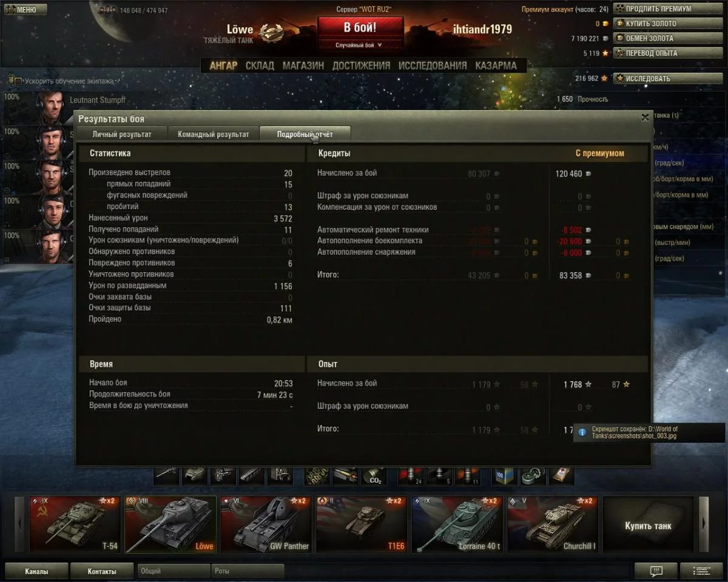Start the battle with the В бой! button
This screenshot has height=582, width=728.
pos(360,28)
